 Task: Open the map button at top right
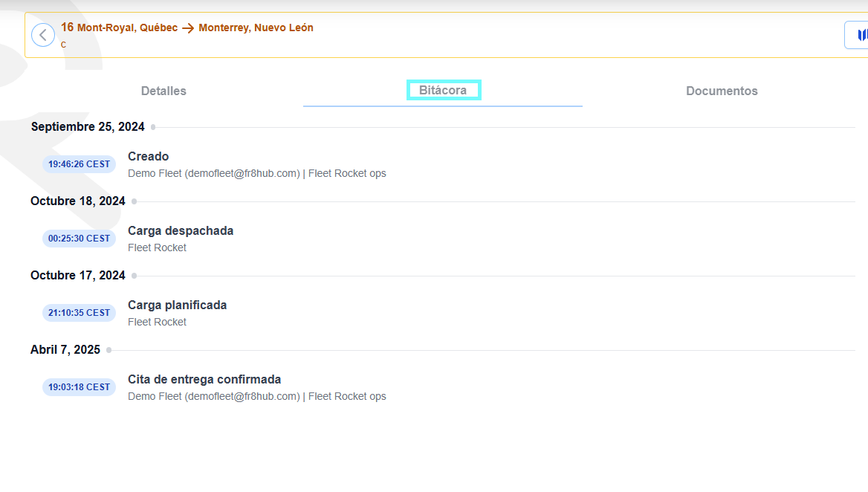tap(858, 35)
